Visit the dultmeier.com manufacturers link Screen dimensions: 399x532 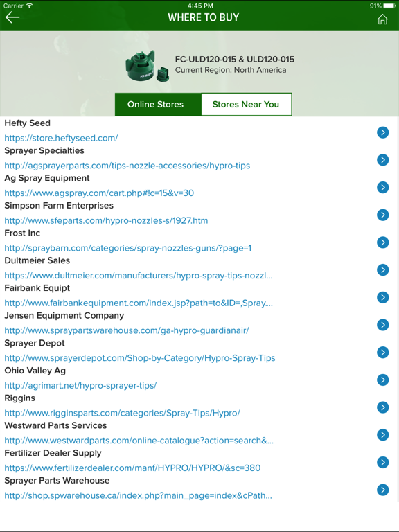pos(139,276)
